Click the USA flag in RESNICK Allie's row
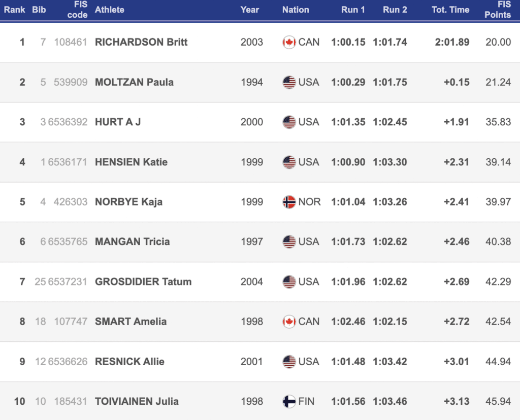 click(289, 362)
